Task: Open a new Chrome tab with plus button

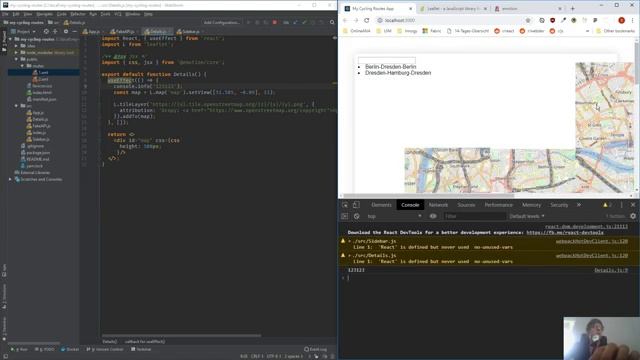Action: point(572,9)
